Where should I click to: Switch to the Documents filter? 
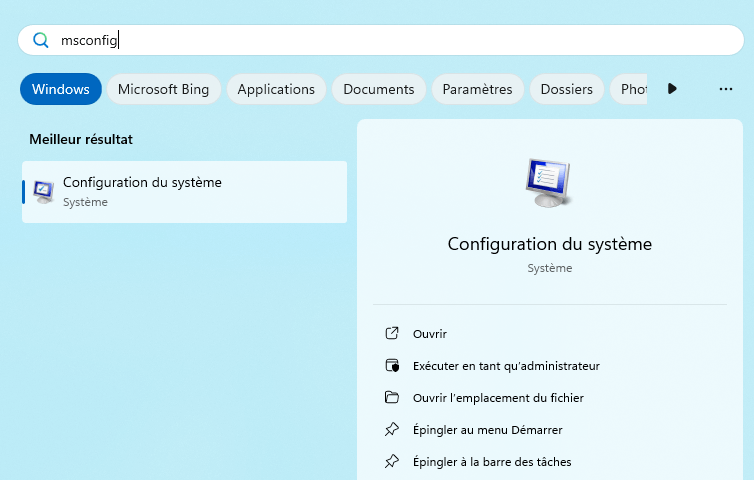pos(379,89)
